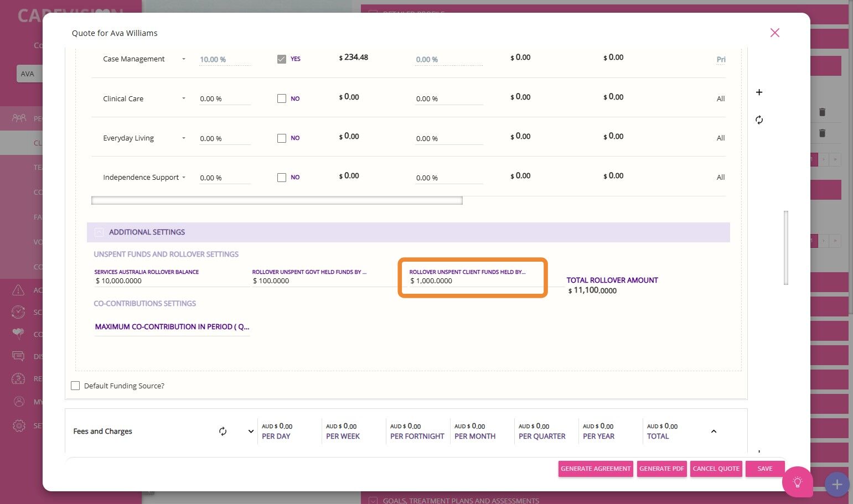The height and width of the screenshot is (504, 853).
Task: Click the plus icon beside the funding table
Action: pos(759,92)
